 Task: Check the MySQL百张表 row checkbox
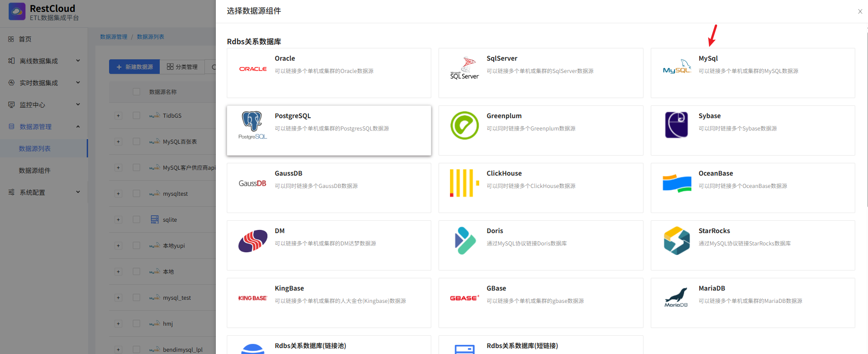click(x=136, y=141)
